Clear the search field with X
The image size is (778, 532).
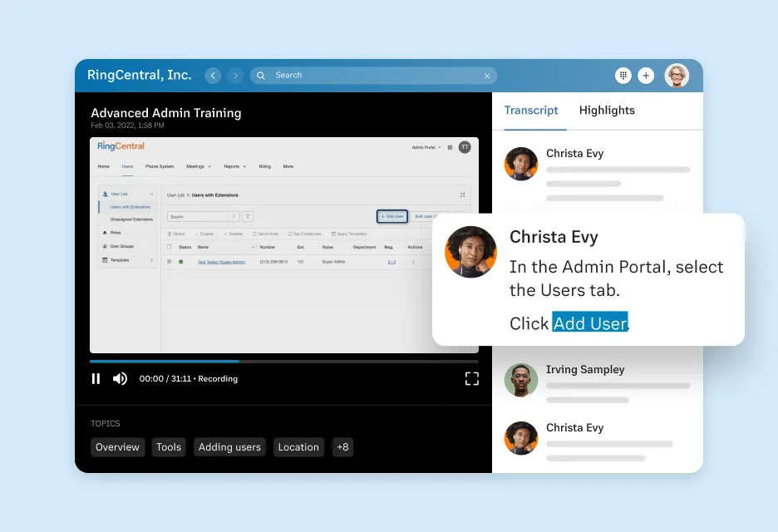(x=487, y=76)
